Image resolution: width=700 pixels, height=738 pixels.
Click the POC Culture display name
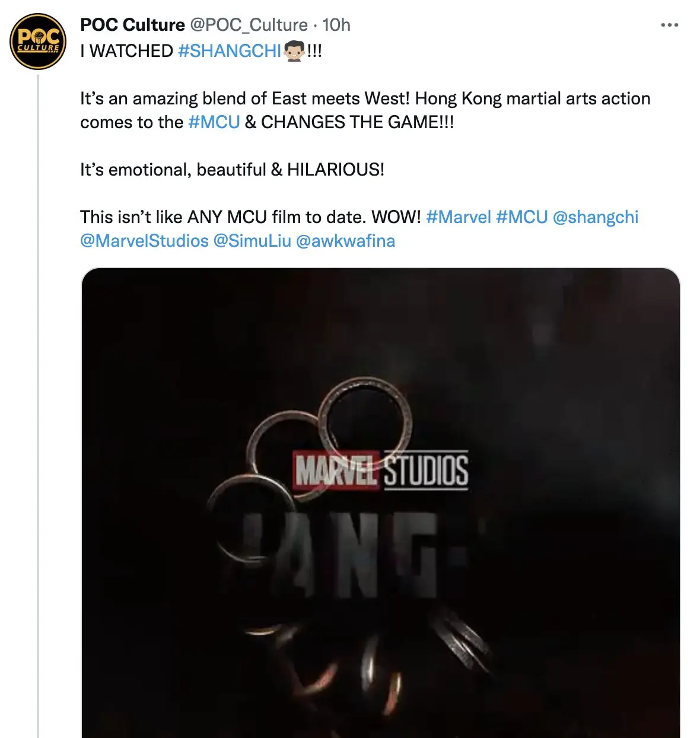click(x=132, y=25)
